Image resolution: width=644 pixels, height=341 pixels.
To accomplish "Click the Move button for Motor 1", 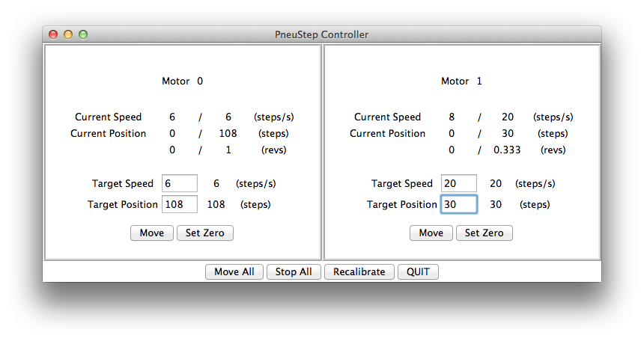I will pos(431,233).
